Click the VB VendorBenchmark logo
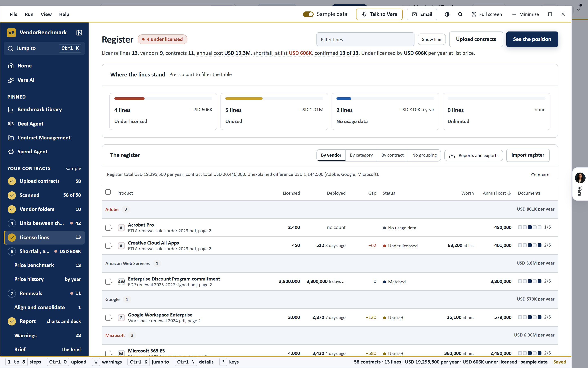The image size is (588, 368). (x=11, y=33)
